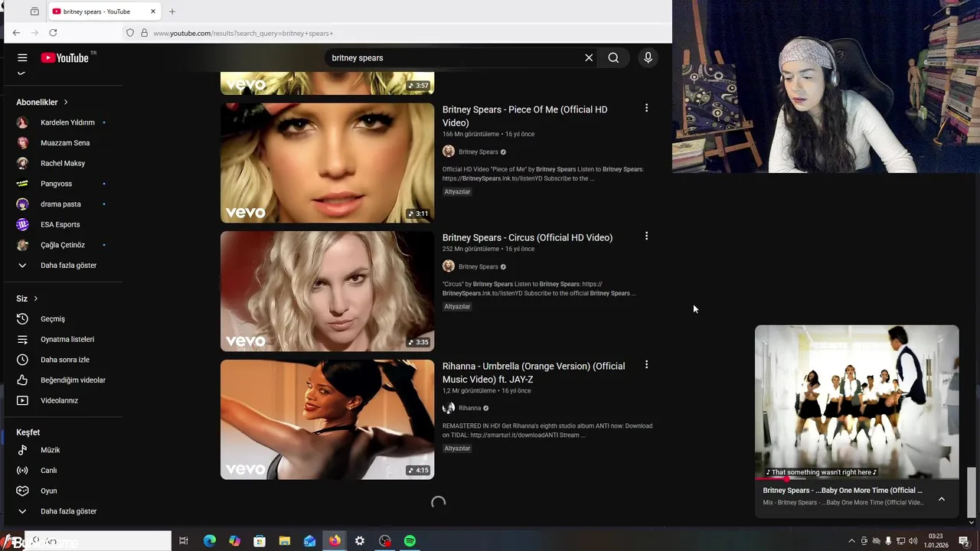Expand the Siz section arrow
This screenshot has height=551, width=980.
[35, 298]
